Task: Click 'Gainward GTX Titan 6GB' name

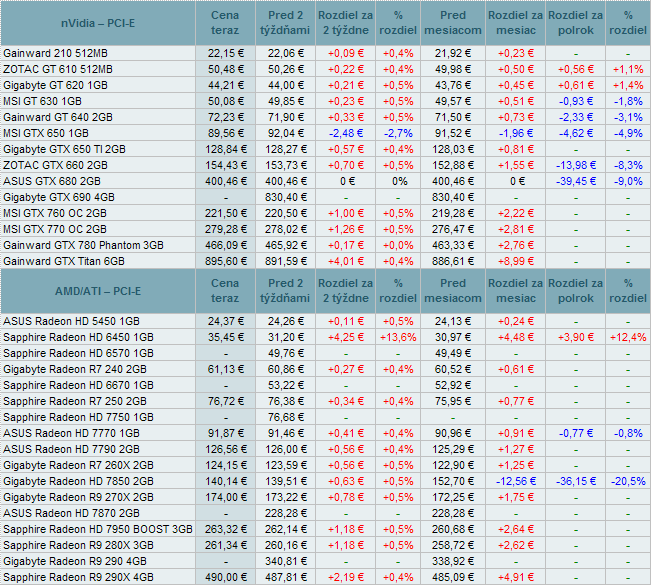Action: tap(64, 261)
